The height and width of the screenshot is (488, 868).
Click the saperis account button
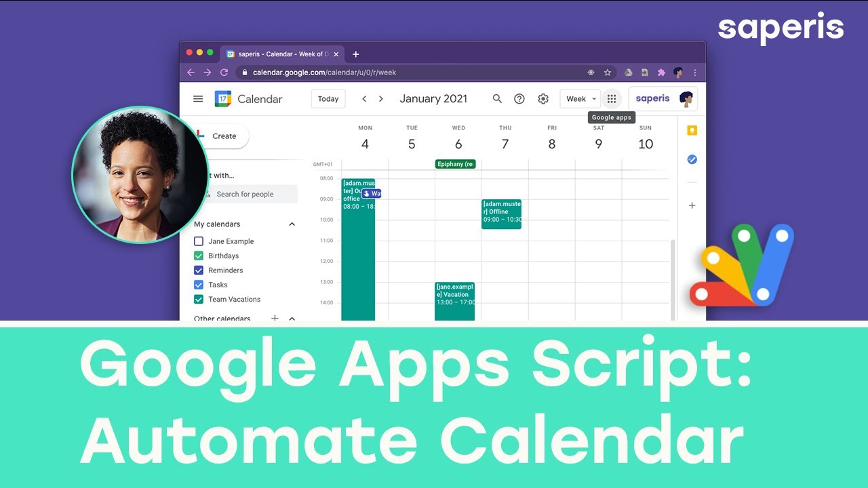pyautogui.click(x=663, y=99)
